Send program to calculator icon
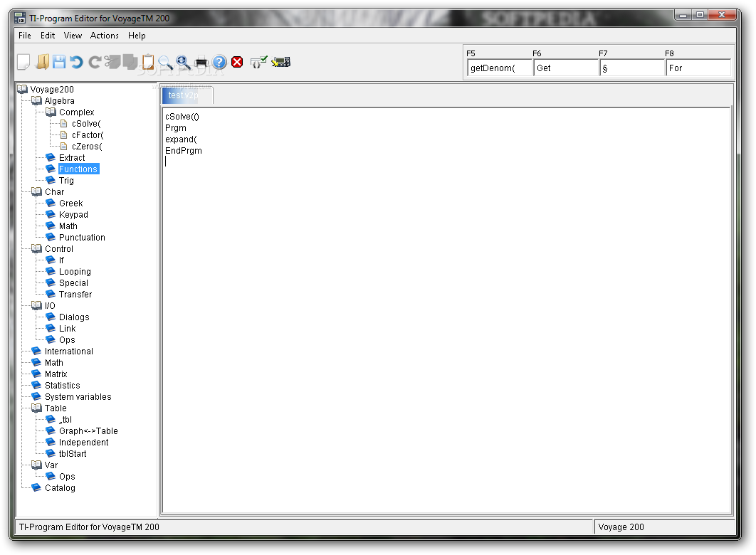This screenshot has width=756, height=555. click(x=280, y=62)
